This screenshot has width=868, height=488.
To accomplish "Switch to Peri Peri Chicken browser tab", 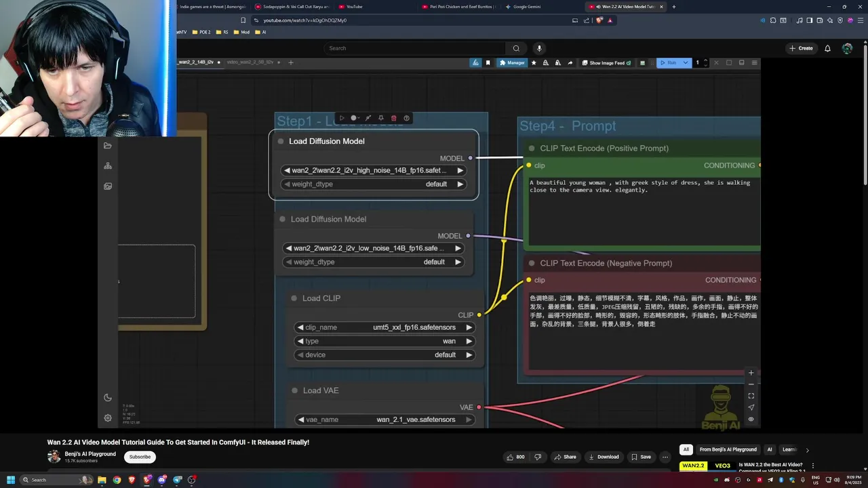I will point(458,7).
